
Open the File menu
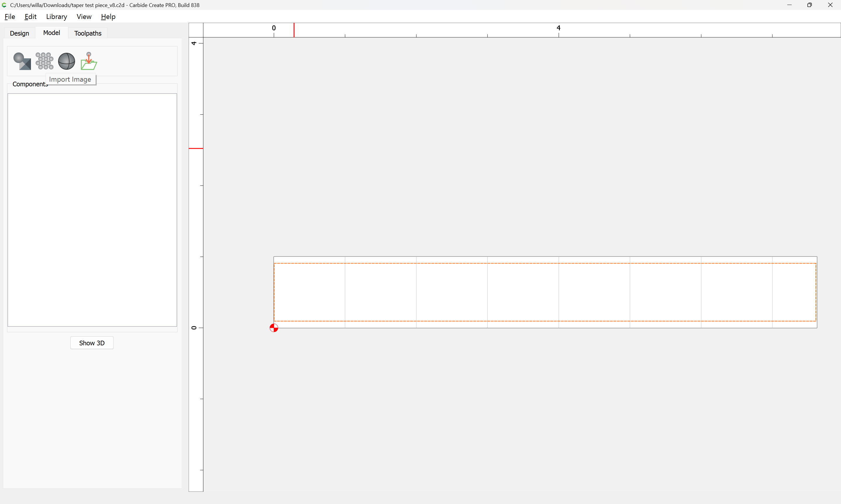[10, 17]
